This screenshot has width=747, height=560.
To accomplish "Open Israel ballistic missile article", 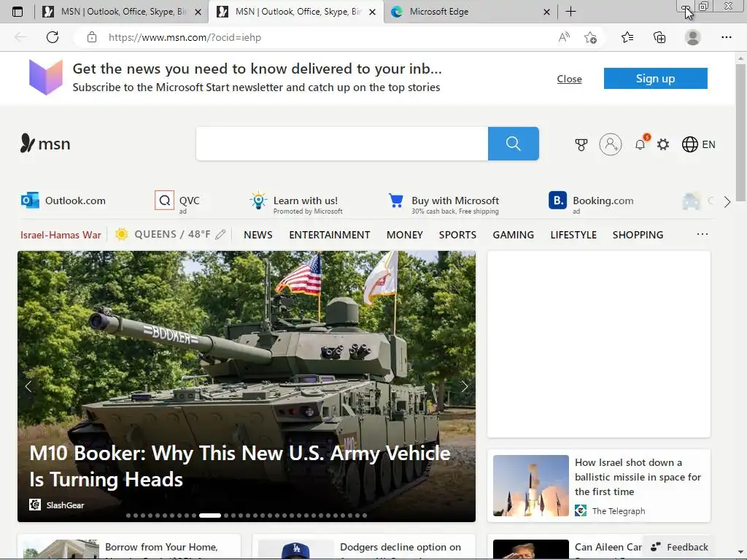I will [638, 477].
